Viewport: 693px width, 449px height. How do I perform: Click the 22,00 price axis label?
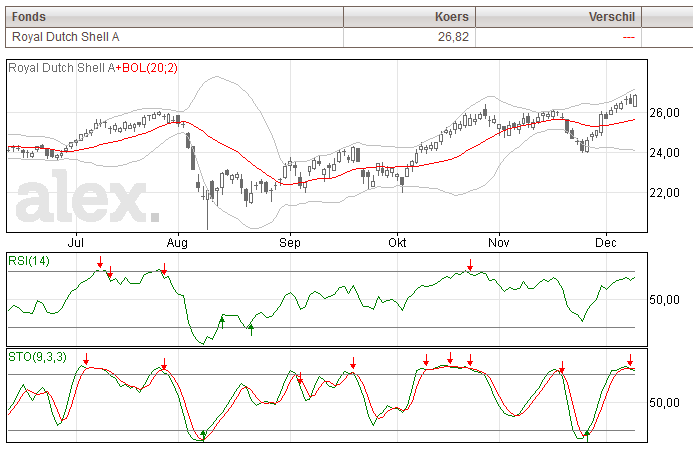[x=664, y=193]
